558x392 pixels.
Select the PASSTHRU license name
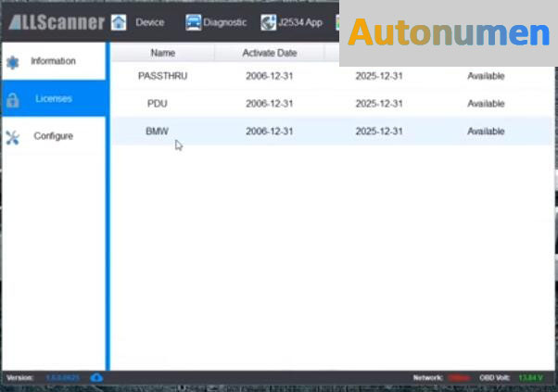click(162, 76)
